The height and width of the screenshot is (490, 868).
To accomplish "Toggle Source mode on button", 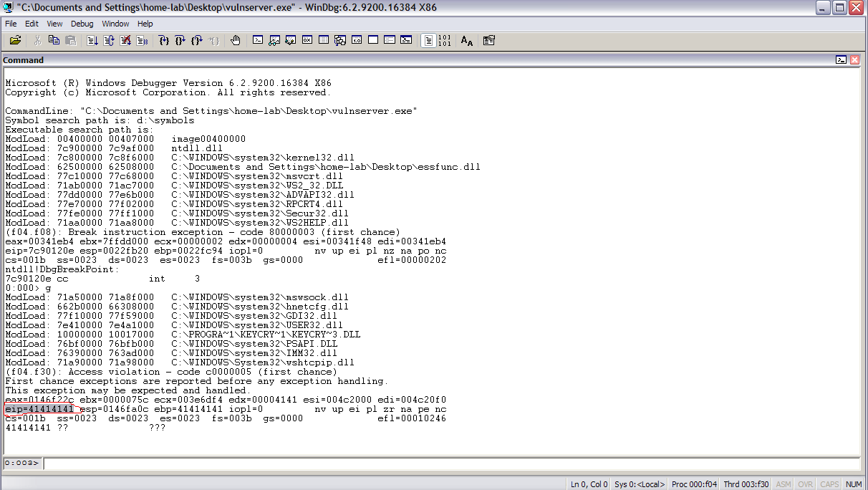I will coord(428,41).
